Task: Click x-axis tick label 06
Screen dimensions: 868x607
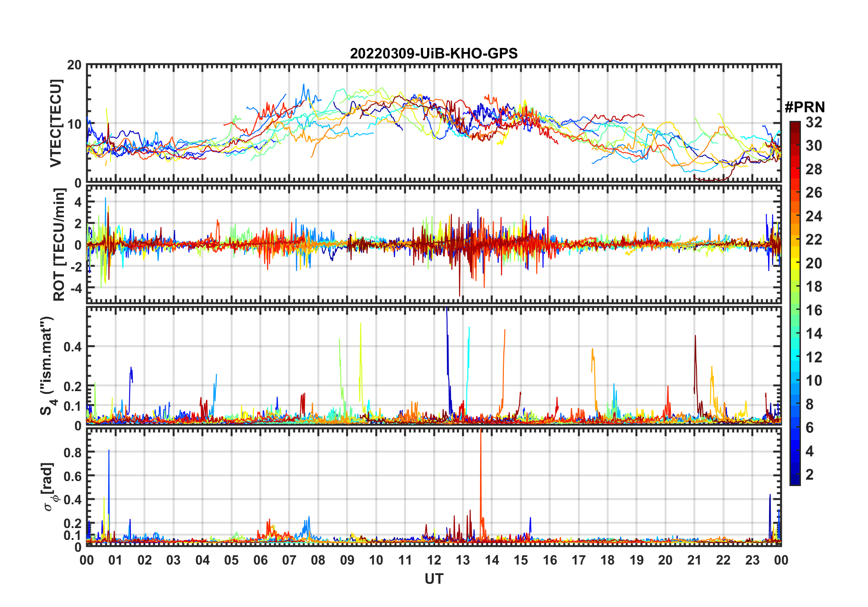Action: pos(261,560)
